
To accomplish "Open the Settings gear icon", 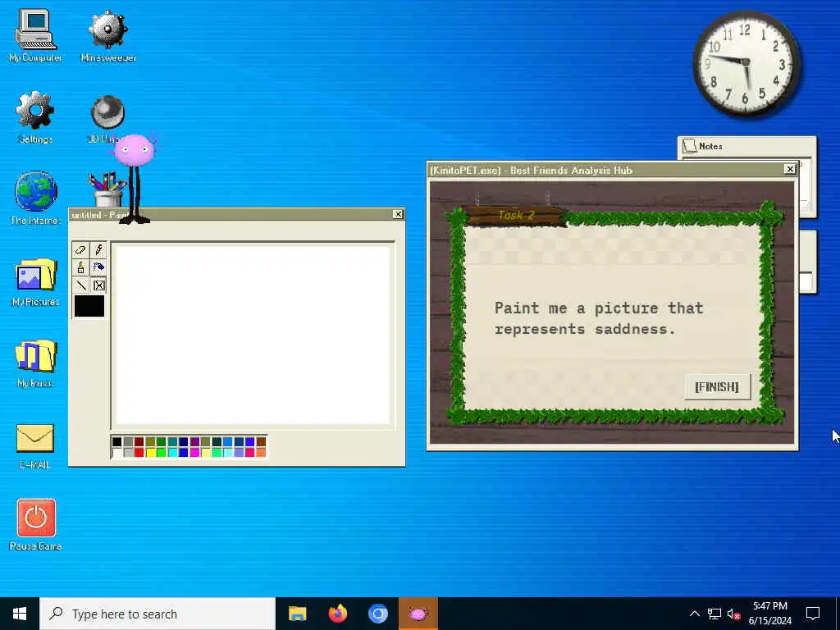I will [35, 116].
